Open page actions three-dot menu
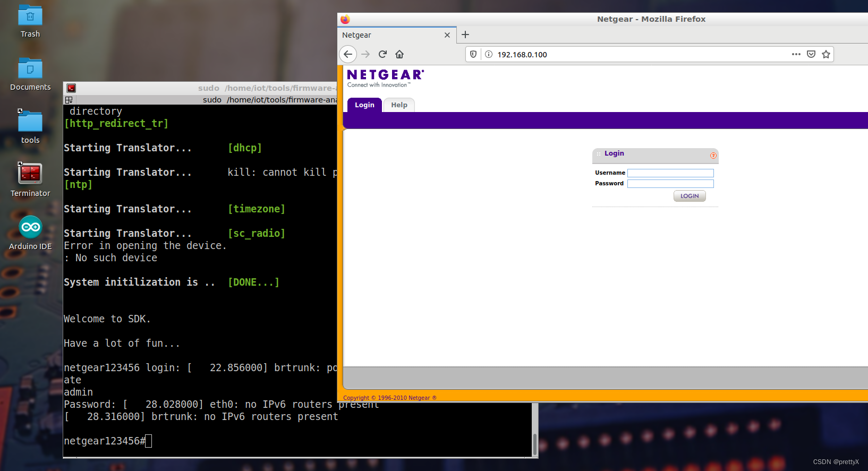The image size is (868, 471). 796,54
